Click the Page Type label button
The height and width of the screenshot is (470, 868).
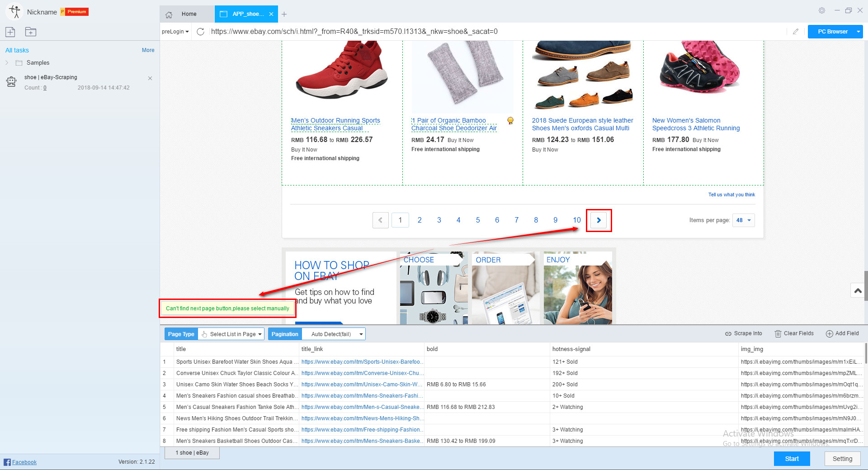point(181,334)
